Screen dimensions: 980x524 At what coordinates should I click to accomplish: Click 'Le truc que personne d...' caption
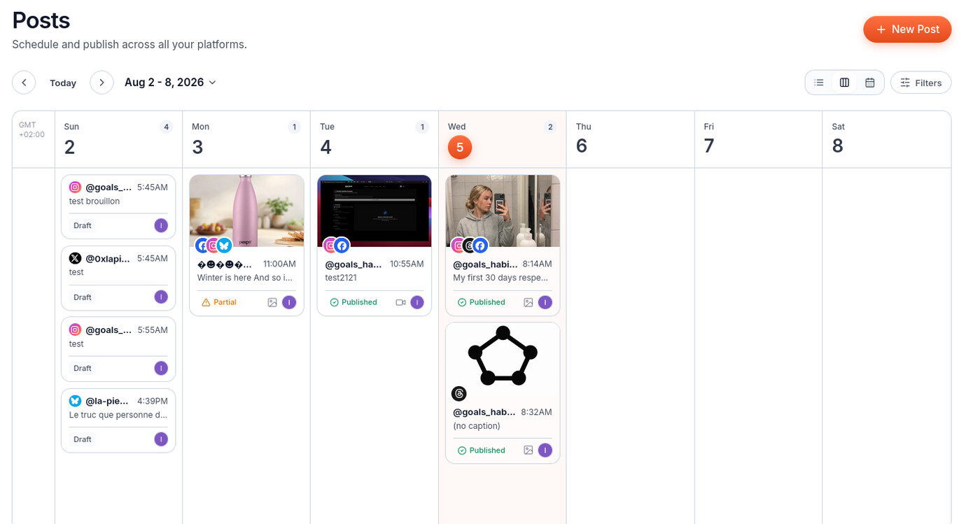coord(118,415)
